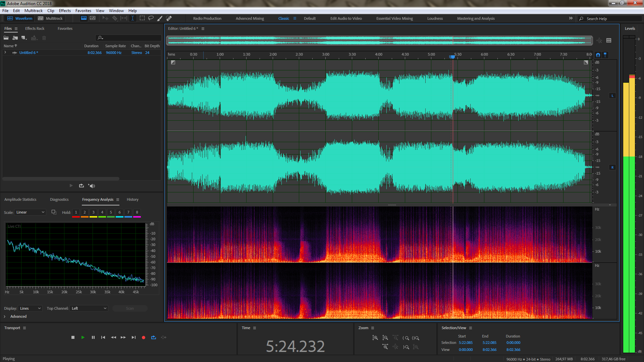Open the Effects menu

point(65,11)
